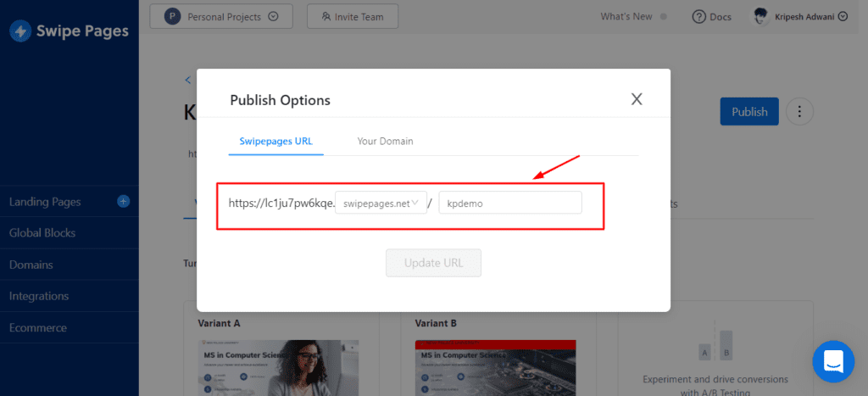Open the three-dot more options menu
Image resolution: width=868 pixels, height=396 pixels.
(x=799, y=111)
